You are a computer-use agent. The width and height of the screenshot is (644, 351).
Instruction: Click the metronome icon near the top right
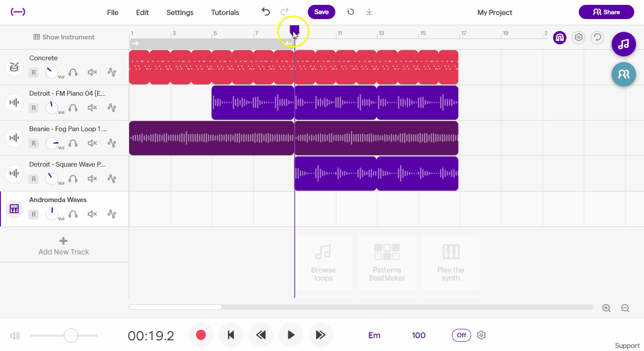tap(559, 38)
